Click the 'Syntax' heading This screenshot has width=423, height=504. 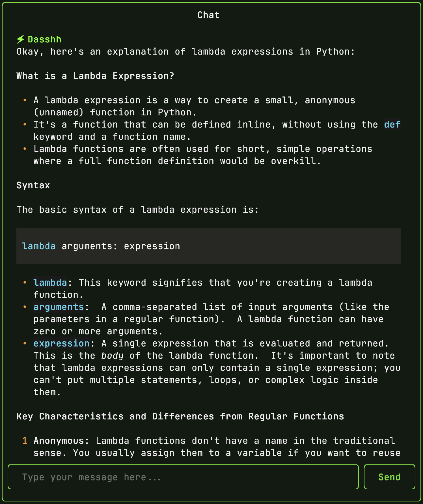point(33,185)
